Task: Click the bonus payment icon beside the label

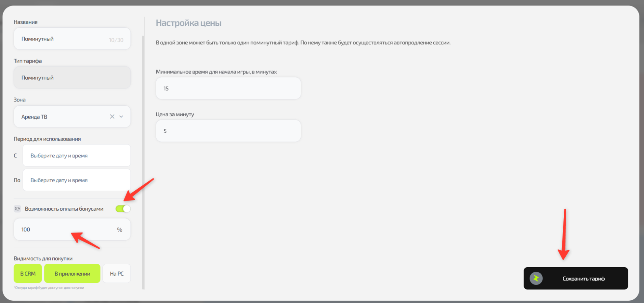Action: 17,209
